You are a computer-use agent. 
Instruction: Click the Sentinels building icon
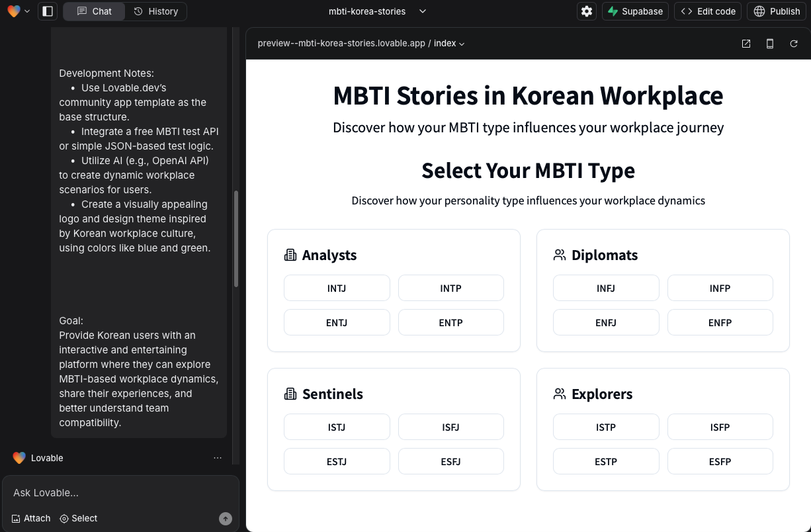click(290, 394)
